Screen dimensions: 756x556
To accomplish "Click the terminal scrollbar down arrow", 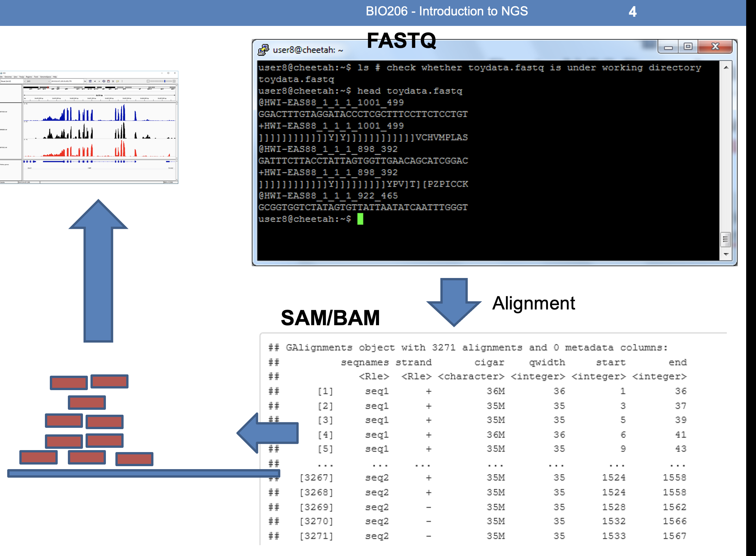I will coord(726,254).
